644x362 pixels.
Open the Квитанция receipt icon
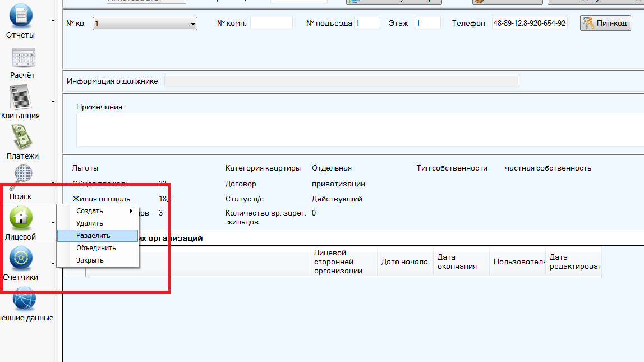pyautogui.click(x=21, y=98)
